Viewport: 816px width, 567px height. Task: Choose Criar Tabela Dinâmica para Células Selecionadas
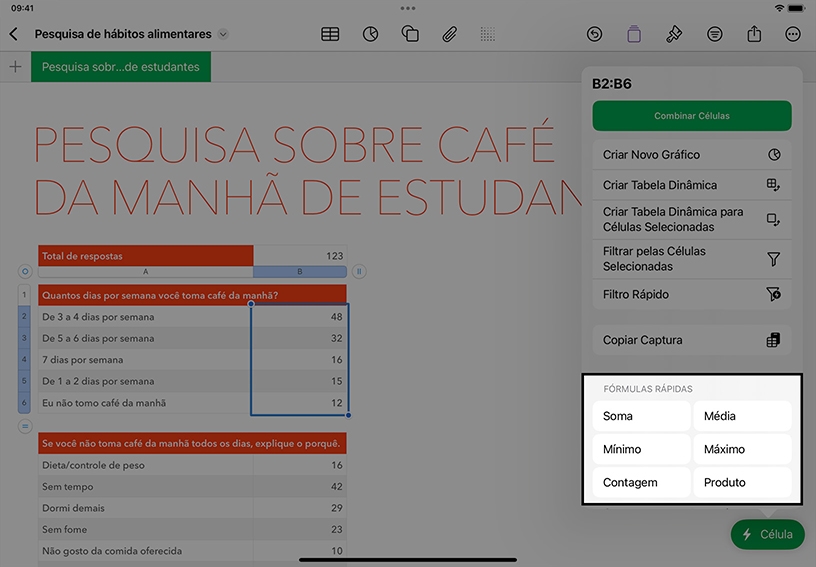pos(692,220)
